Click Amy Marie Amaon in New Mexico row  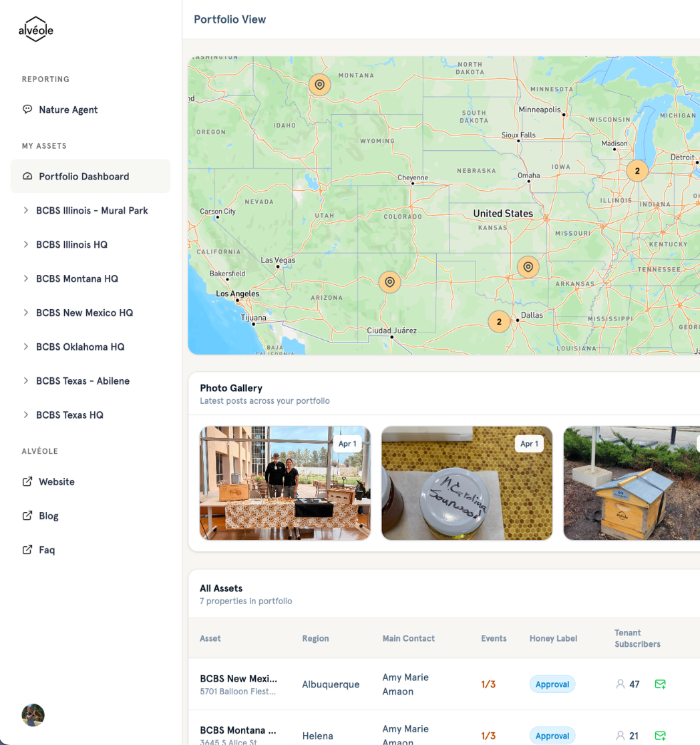(405, 684)
